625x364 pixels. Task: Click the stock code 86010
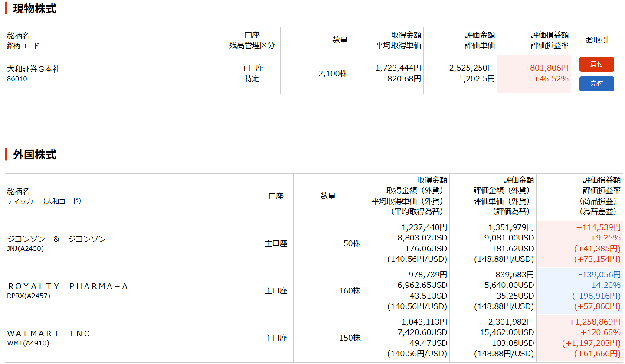click(x=17, y=79)
